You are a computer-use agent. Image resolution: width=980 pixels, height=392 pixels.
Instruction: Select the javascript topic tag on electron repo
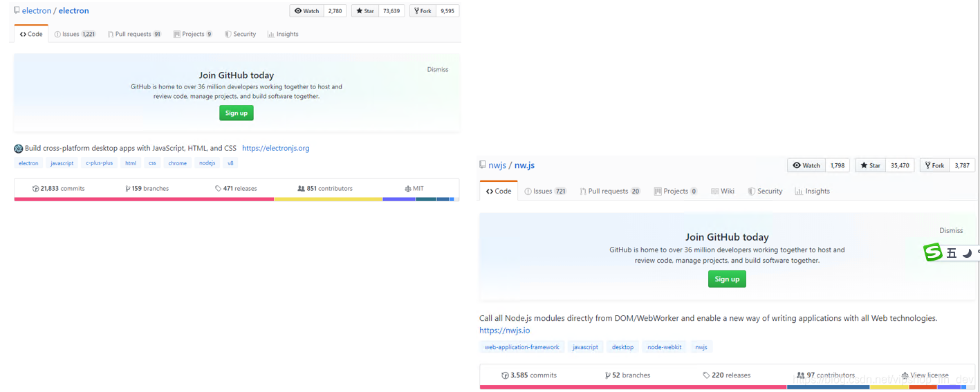coord(62,163)
